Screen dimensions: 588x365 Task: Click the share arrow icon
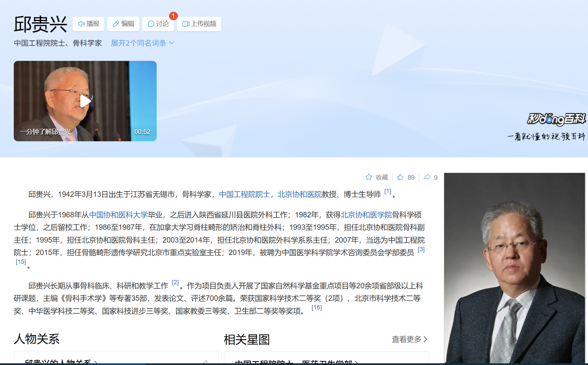pyautogui.click(x=427, y=177)
